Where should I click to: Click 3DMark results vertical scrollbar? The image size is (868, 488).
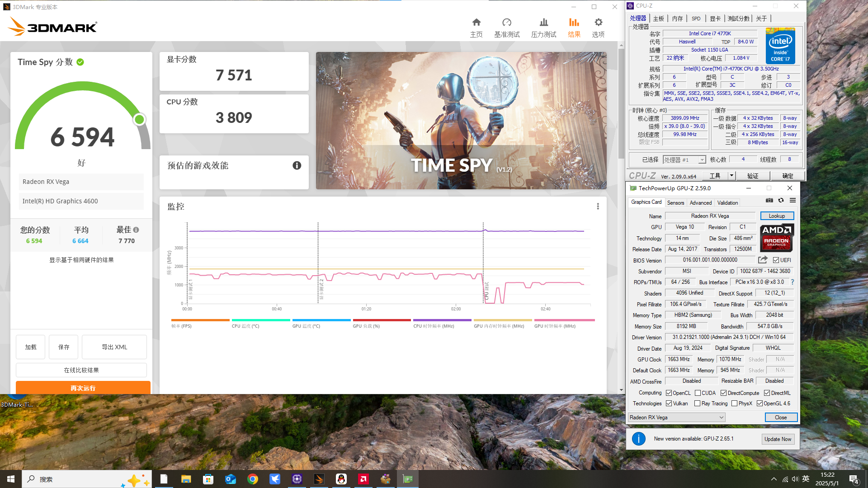pyautogui.click(x=621, y=104)
